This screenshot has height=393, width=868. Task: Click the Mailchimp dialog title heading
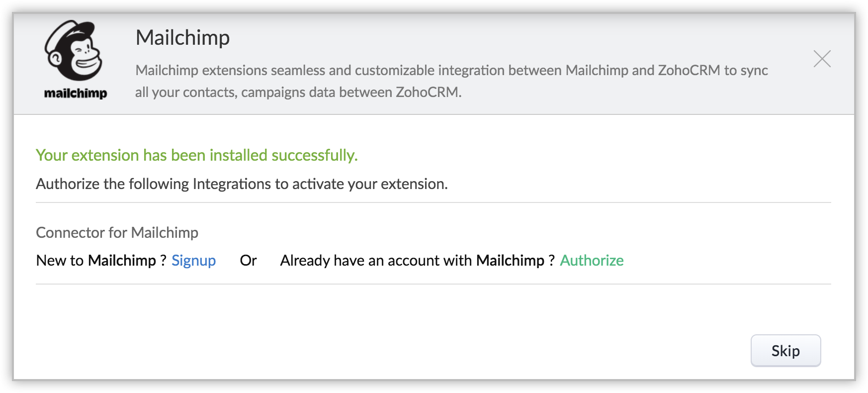[x=182, y=38]
